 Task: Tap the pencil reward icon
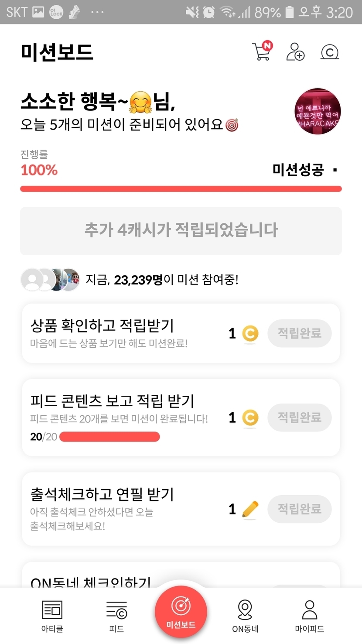coord(250,509)
